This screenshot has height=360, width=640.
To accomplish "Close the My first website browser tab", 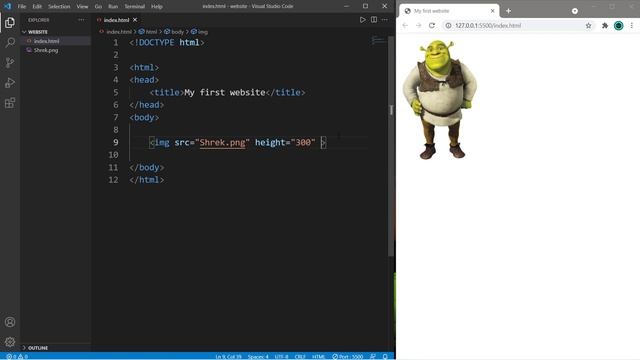I will point(493,11).
